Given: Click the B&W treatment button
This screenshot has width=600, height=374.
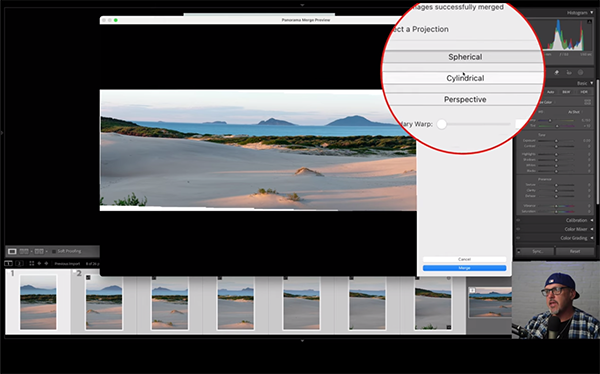Looking at the screenshot, I should 566,92.
